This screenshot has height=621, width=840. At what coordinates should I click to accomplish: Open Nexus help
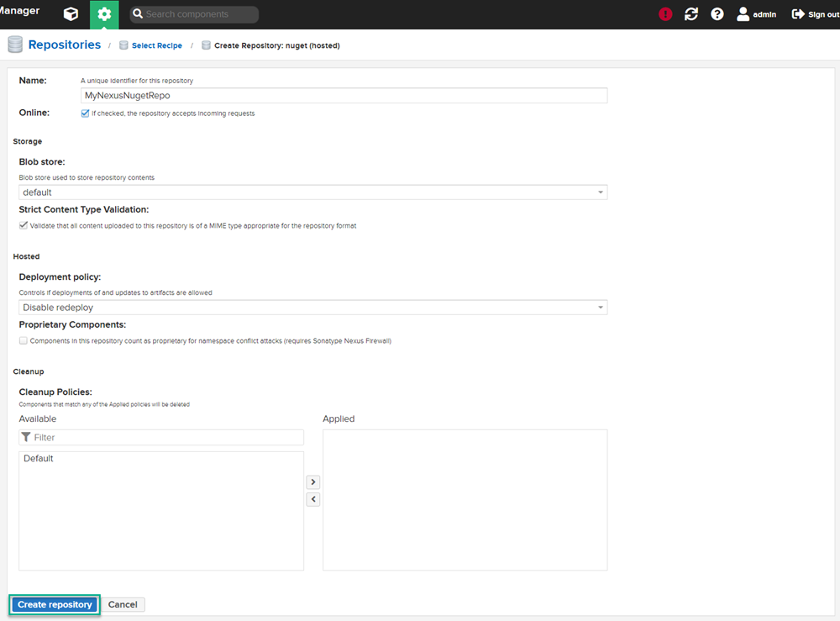point(716,14)
